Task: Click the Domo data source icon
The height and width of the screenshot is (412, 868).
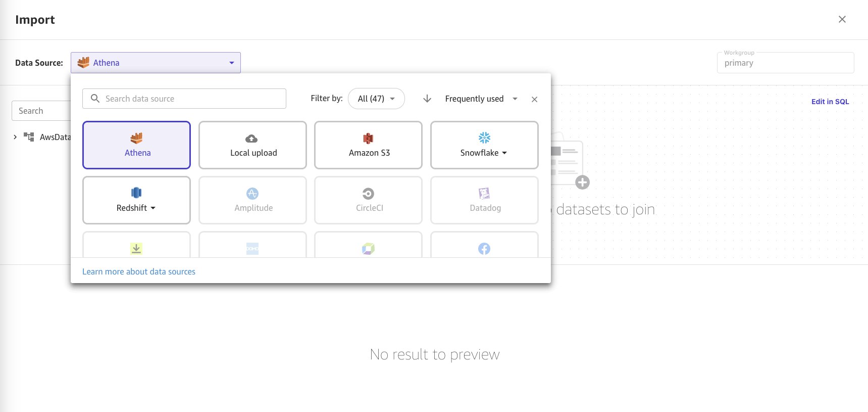Action: pyautogui.click(x=252, y=249)
